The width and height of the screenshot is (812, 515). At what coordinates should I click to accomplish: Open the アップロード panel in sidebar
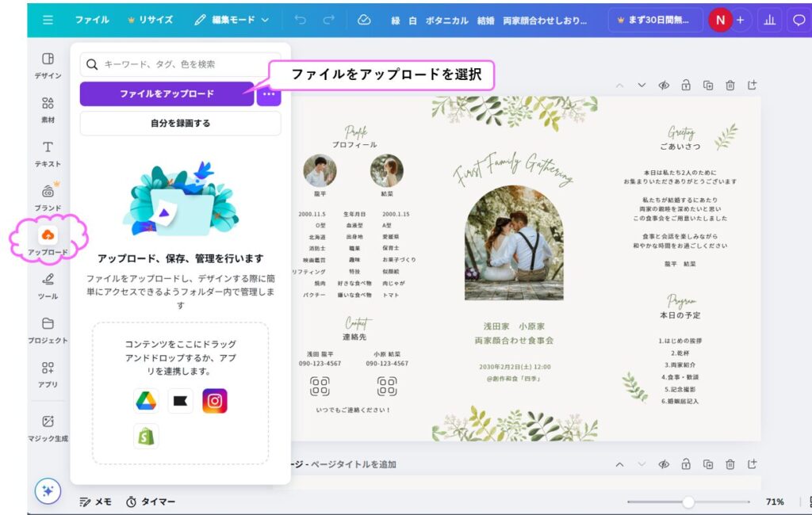coord(48,239)
